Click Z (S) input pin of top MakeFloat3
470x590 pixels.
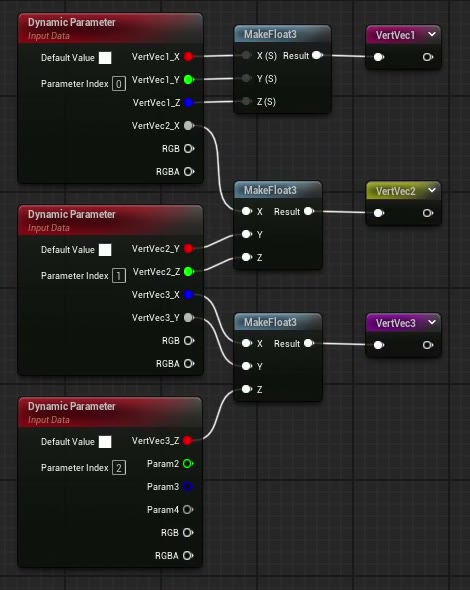[246, 101]
